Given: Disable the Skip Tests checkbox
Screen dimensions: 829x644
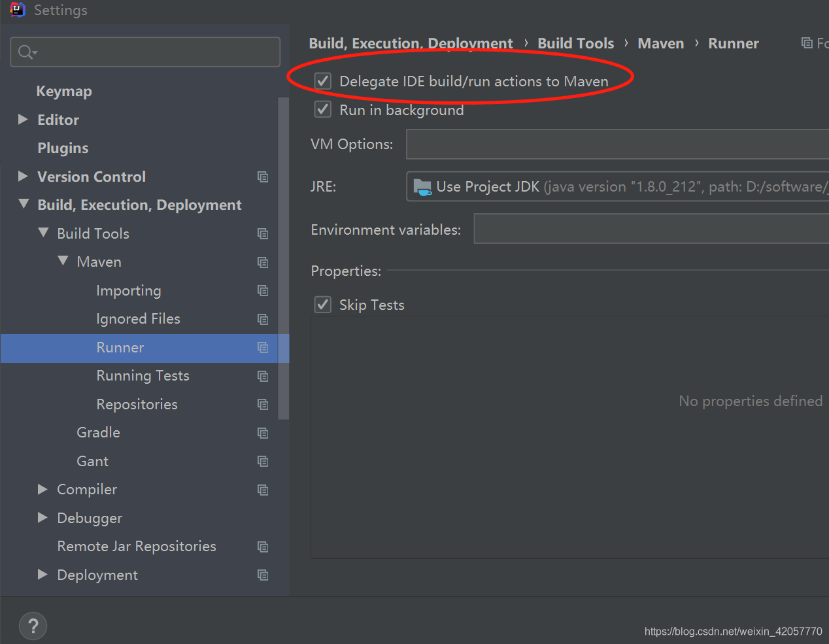Looking at the screenshot, I should (323, 305).
